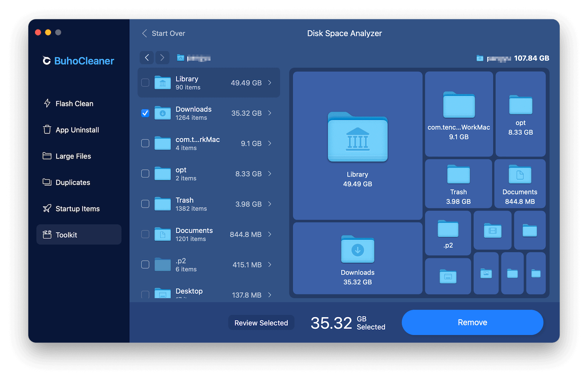Open Startup Items rocket icon
The width and height of the screenshot is (588, 380).
tap(47, 209)
